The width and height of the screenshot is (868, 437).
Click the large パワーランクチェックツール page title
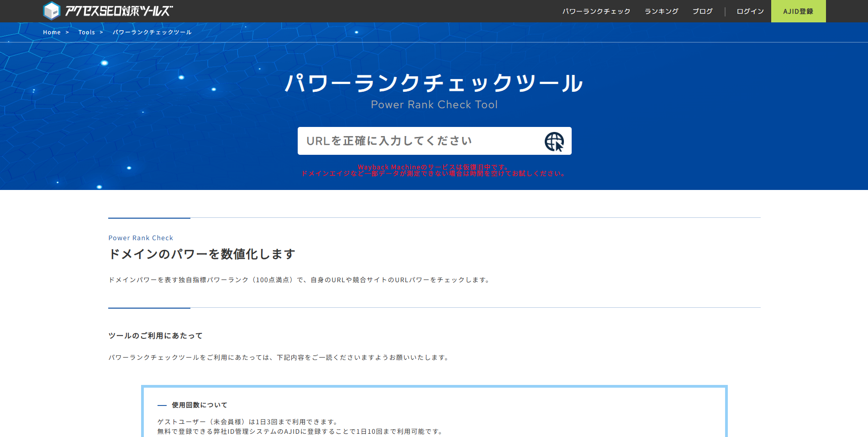click(434, 84)
